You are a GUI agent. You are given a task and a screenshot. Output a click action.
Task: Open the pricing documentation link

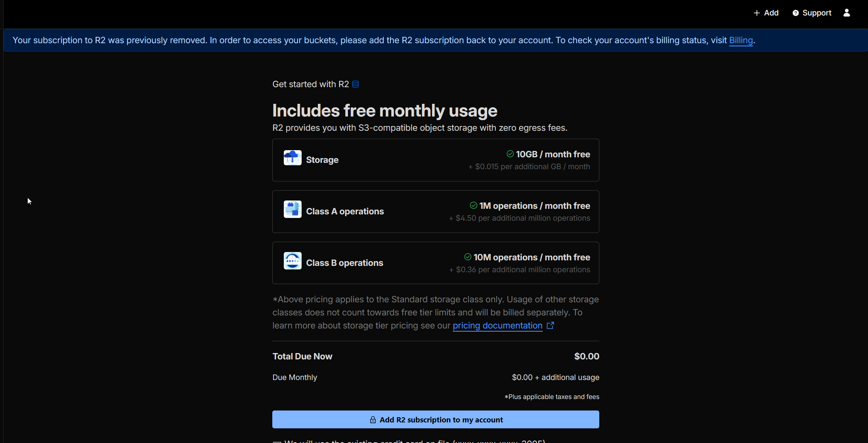[497, 326]
